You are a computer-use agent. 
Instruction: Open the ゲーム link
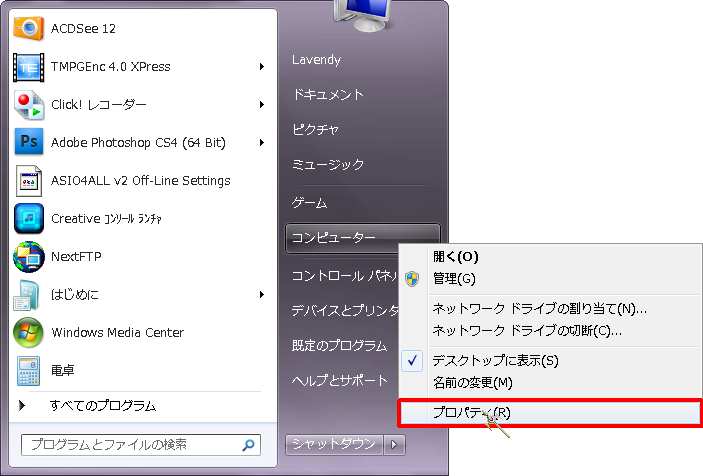(309, 203)
